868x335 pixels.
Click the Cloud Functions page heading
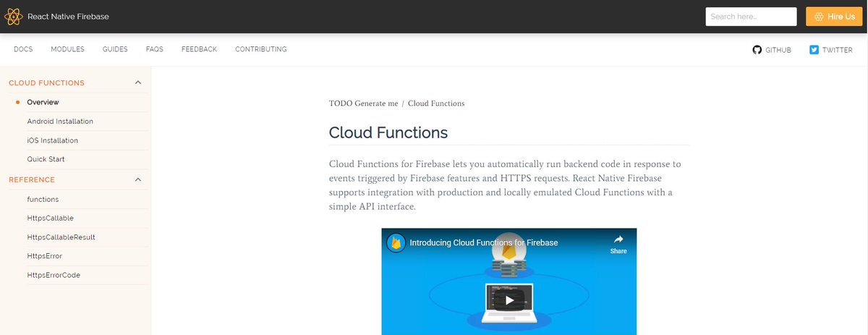click(388, 133)
